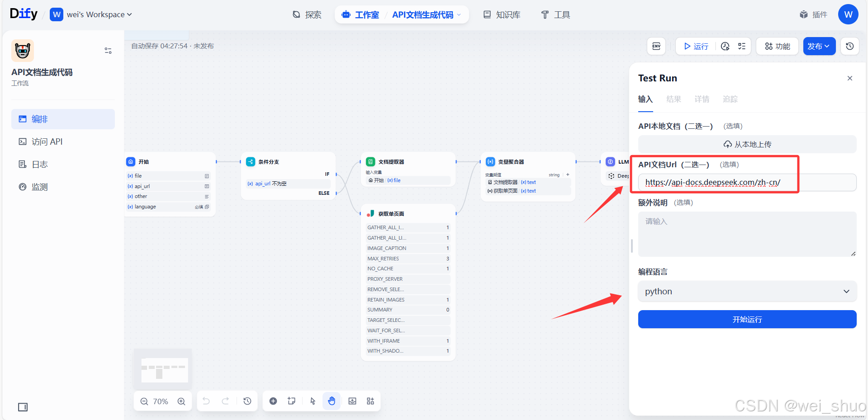Viewport: 868px width, 420px height.
Task: Open 日志 logs in the sidebar
Action: click(x=63, y=164)
